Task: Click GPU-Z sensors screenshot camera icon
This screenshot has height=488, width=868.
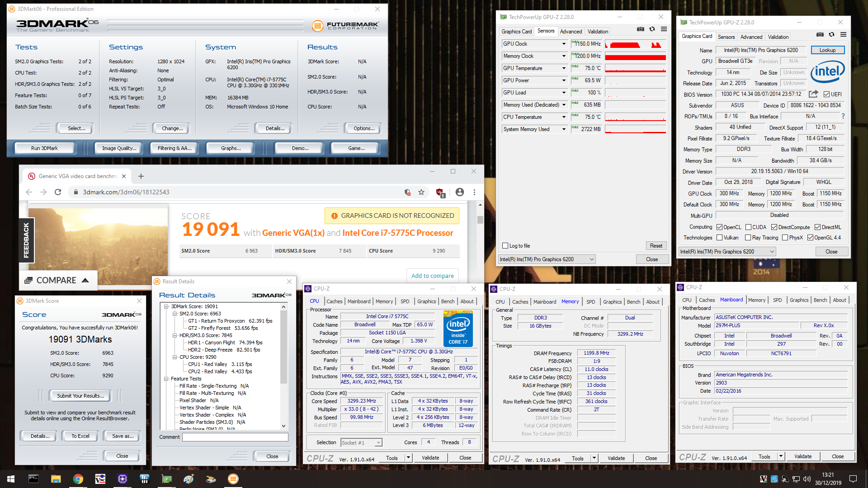Action: (x=641, y=29)
